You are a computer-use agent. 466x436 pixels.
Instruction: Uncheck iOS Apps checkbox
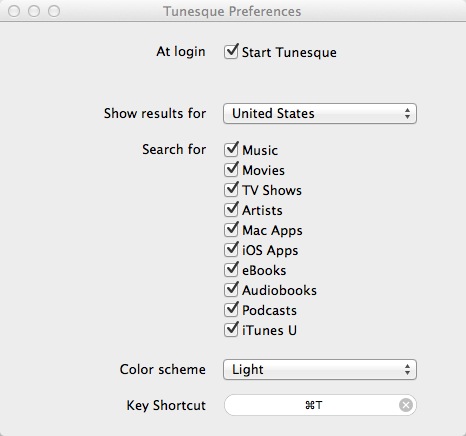[231, 250]
